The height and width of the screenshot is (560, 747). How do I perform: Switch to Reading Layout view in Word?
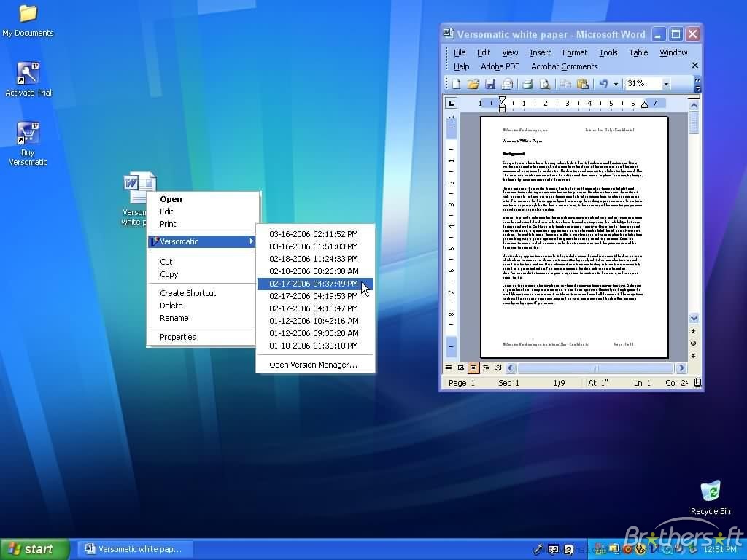[x=498, y=367]
